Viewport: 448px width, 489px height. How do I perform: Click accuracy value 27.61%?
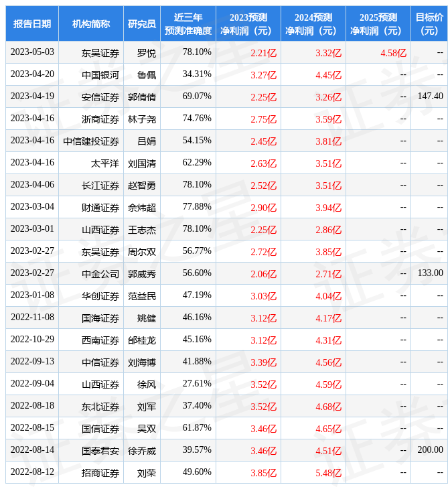[197, 384]
